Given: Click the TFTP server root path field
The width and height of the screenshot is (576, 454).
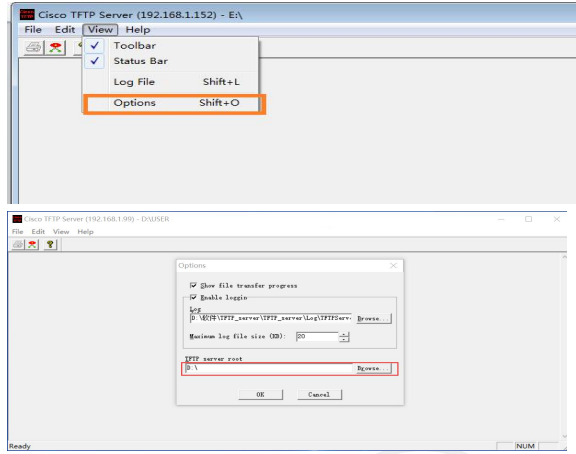Looking at the screenshot, I should point(268,368).
